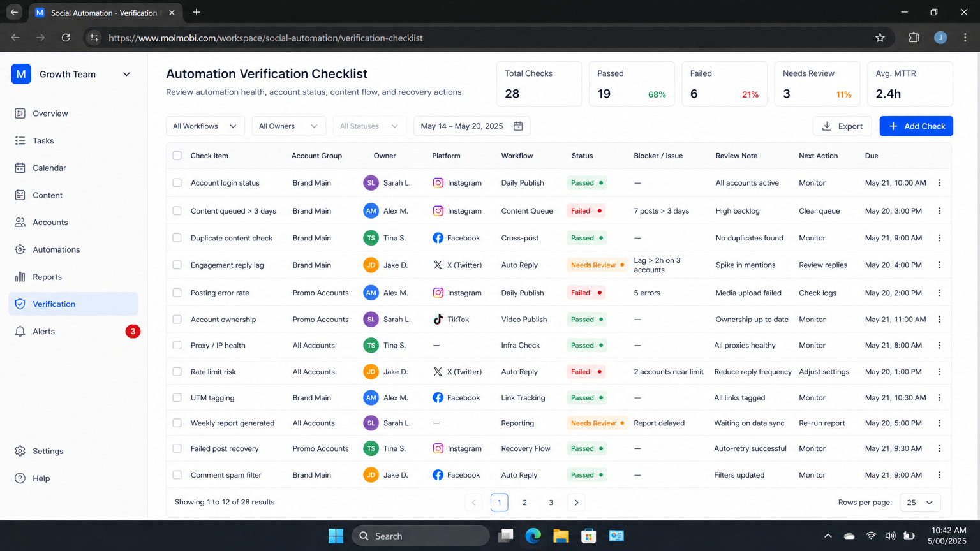The width and height of the screenshot is (980, 551).
Task: Click TikTok icon in Account ownership row
Action: tap(438, 320)
